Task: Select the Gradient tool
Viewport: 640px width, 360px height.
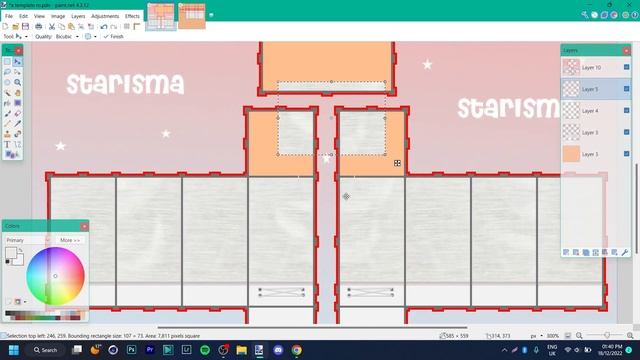Action: point(17,103)
